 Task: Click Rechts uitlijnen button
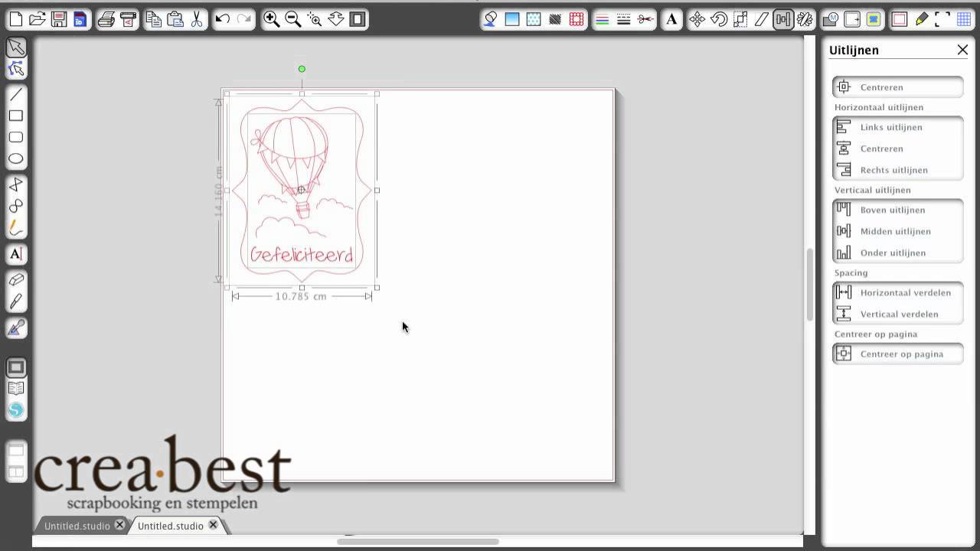[898, 170]
